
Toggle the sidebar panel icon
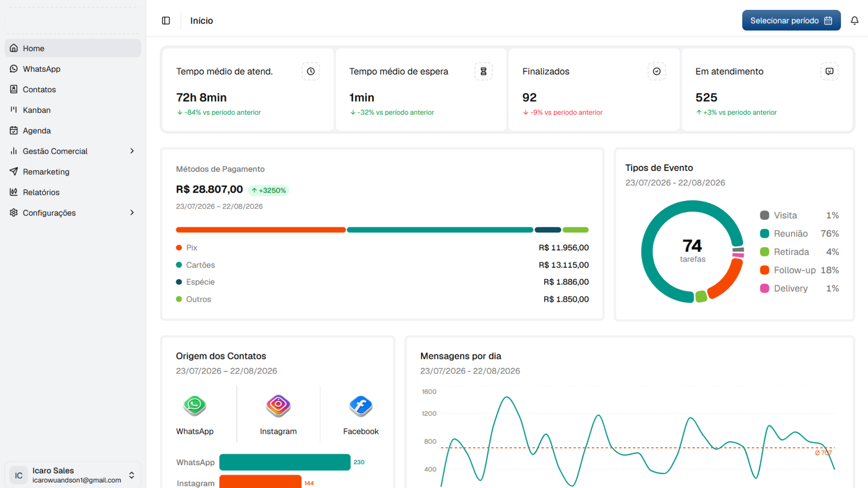click(x=166, y=21)
